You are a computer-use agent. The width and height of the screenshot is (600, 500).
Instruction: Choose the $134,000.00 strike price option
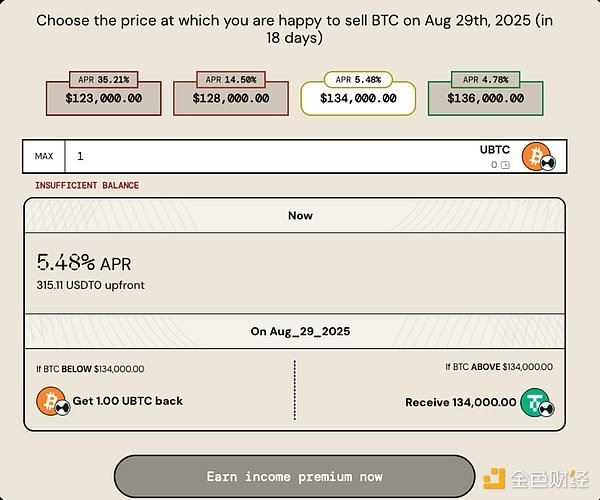[358, 98]
